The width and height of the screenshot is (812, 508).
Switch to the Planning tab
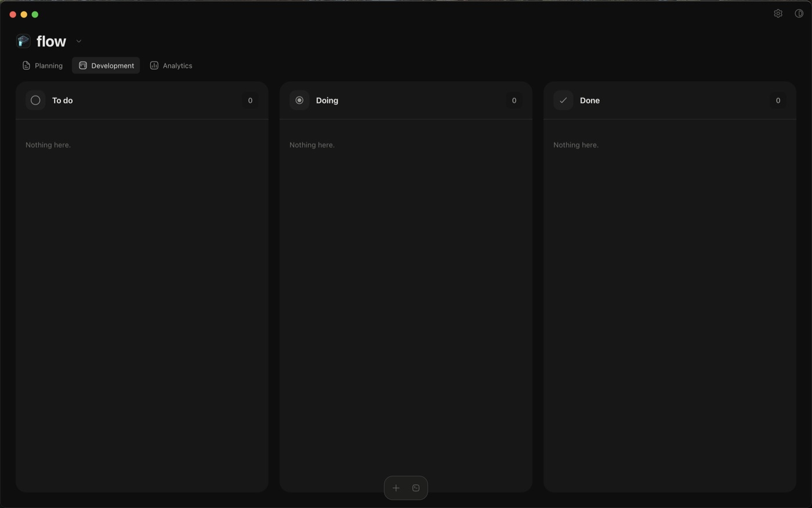tap(42, 66)
